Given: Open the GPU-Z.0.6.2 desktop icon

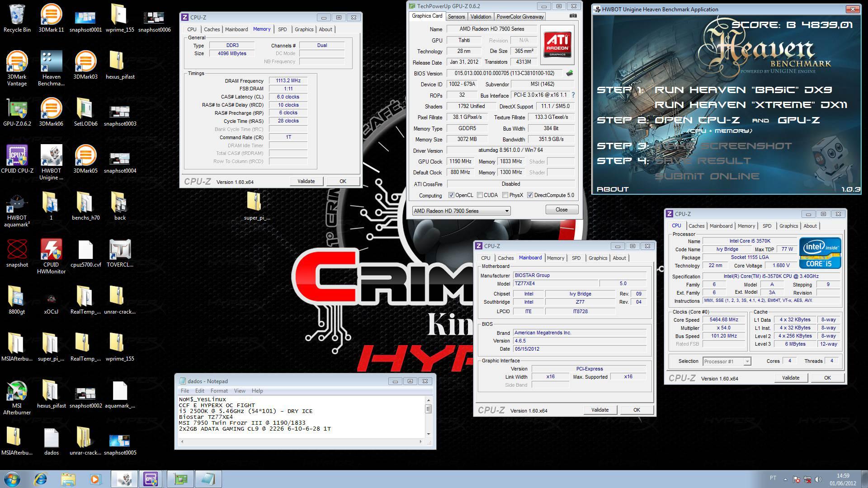Looking at the screenshot, I should (17, 112).
